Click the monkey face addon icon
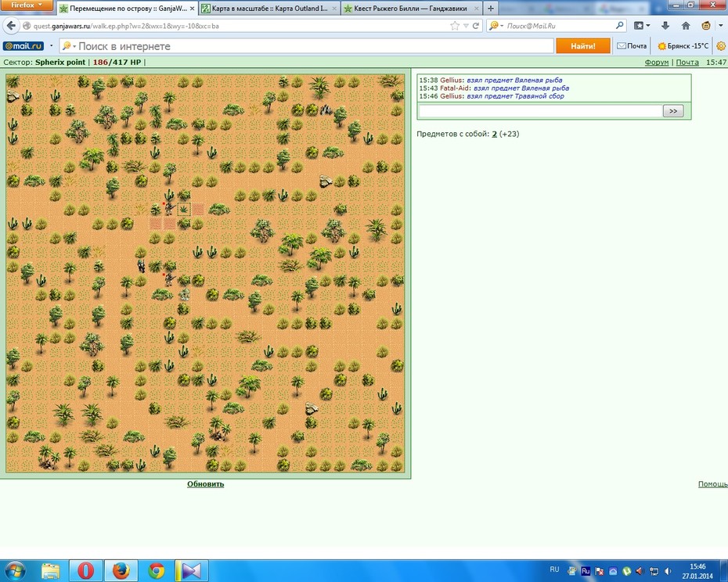This screenshot has height=582, width=728. (x=706, y=26)
